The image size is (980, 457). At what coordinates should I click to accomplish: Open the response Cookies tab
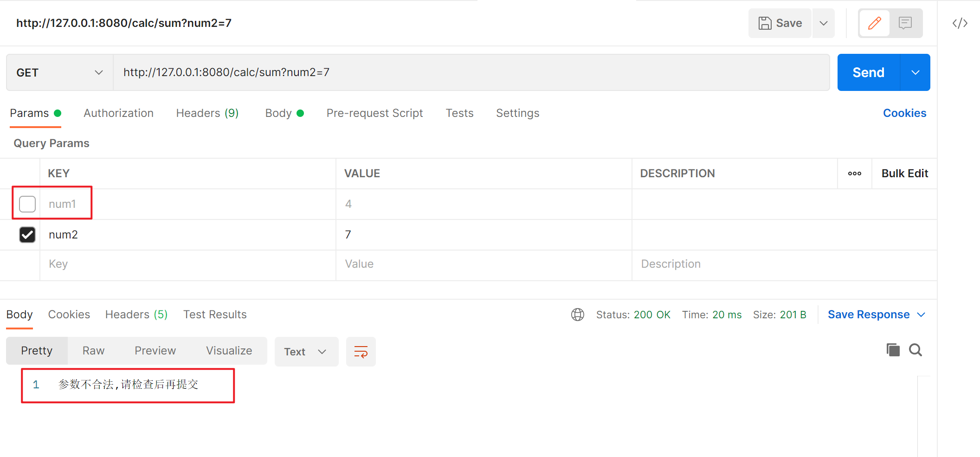(69, 315)
